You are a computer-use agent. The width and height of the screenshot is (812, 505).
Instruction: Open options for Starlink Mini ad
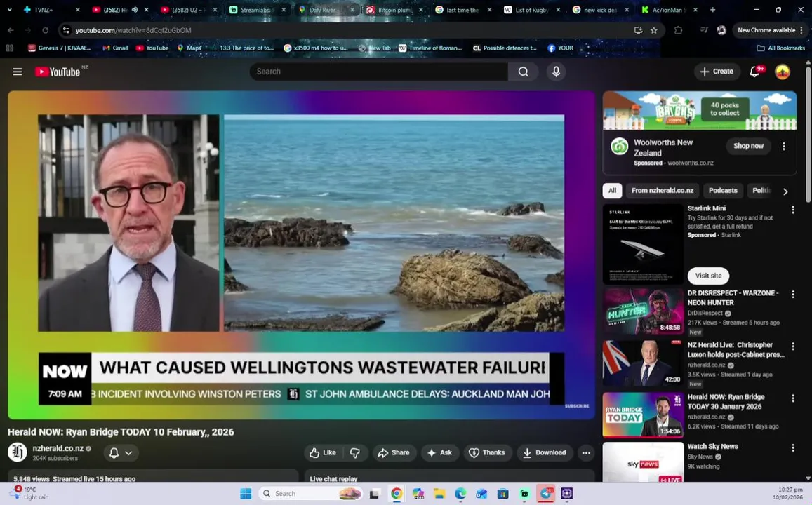(x=792, y=210)
